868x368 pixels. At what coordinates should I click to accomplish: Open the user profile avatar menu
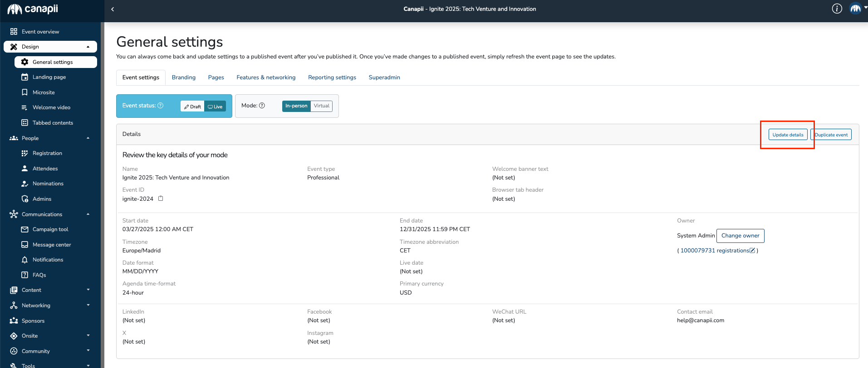point(855,9)
